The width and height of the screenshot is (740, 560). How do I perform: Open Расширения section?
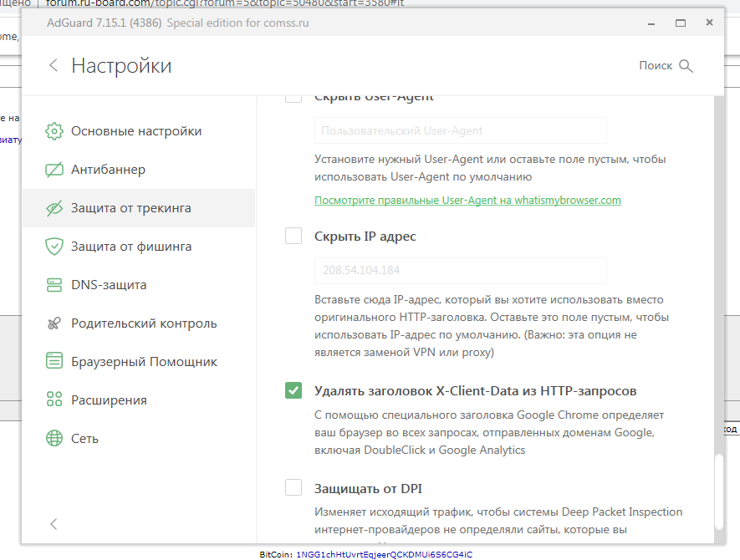click(x=139, y=400)
